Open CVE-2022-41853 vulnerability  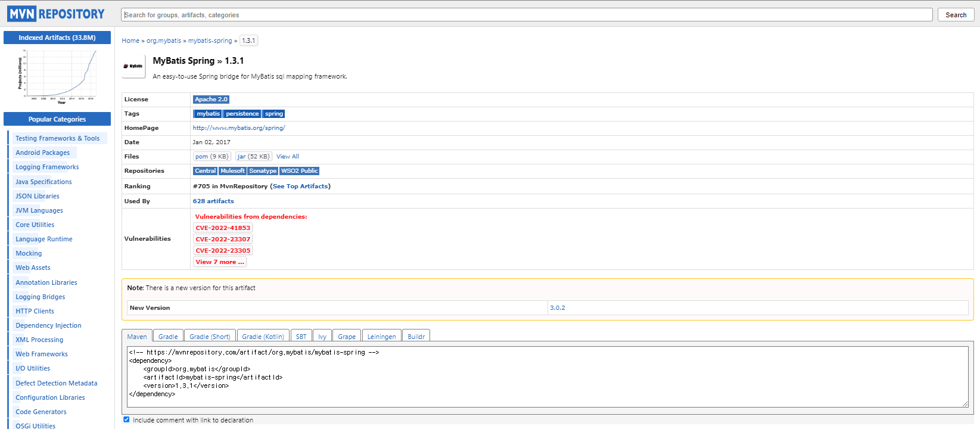click(223, 228)
